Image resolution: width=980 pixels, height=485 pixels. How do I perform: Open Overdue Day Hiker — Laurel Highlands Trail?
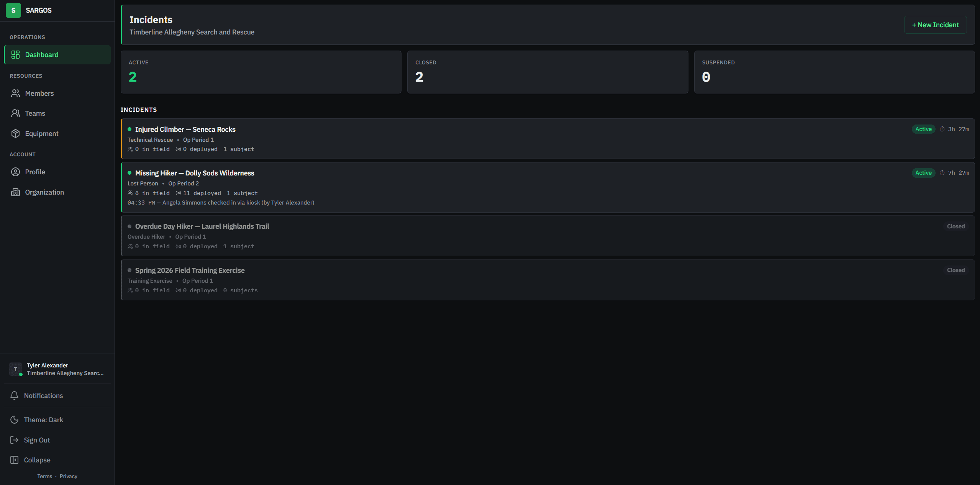pyautogui.click(x=548, y=236)
